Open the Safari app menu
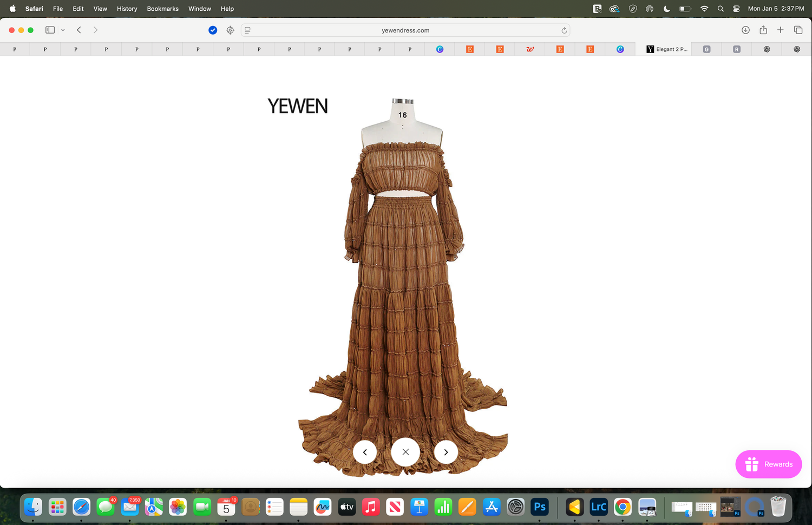This screenshot has height=525, width=812. click(34, 9)
